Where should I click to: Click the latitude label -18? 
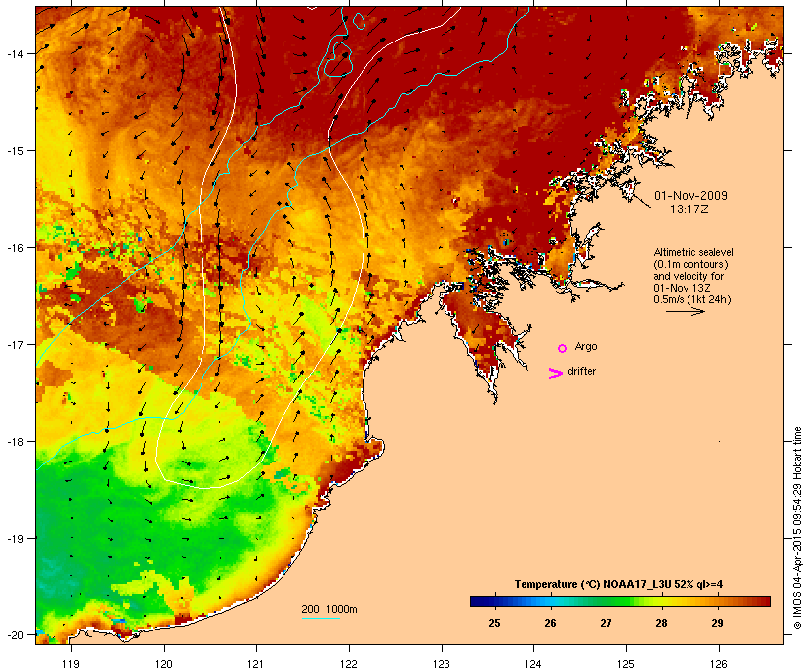[x=15, y=442]
